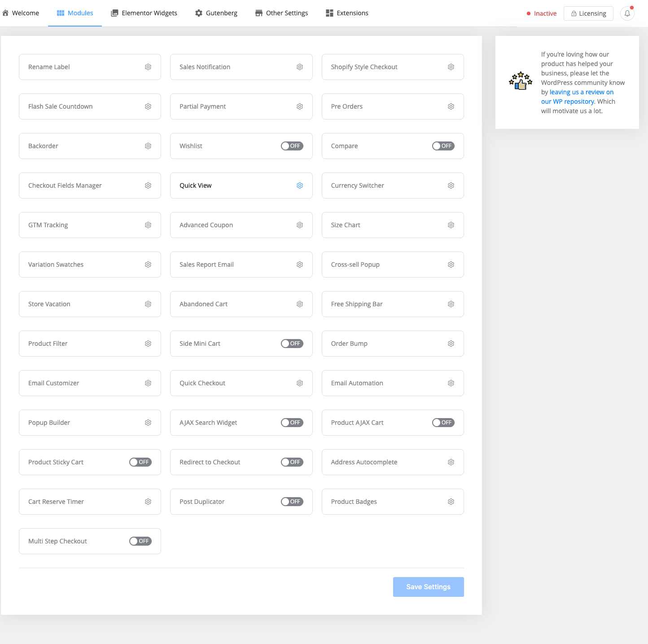
Task: Click the Product Badges gear icon
Action: pyautogui.click(x=451, y=502)
